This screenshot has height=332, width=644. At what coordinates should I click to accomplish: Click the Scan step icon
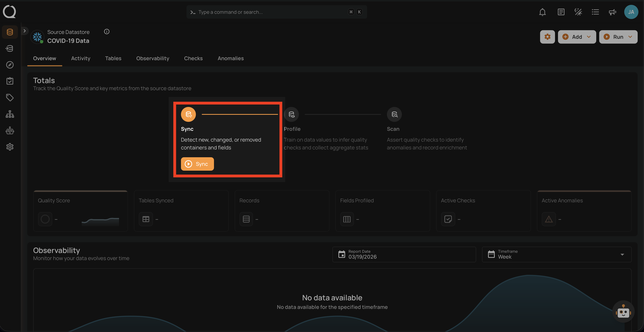pos(394,114)
